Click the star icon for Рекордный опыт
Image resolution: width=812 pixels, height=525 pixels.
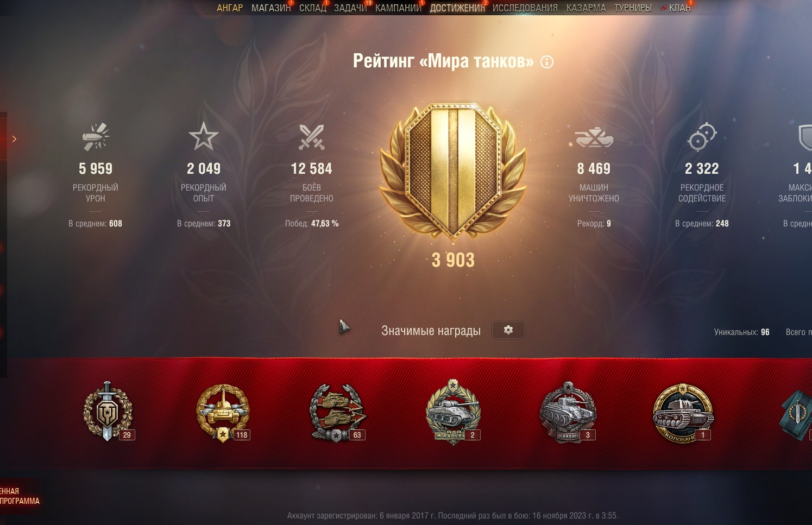point(204,136)
